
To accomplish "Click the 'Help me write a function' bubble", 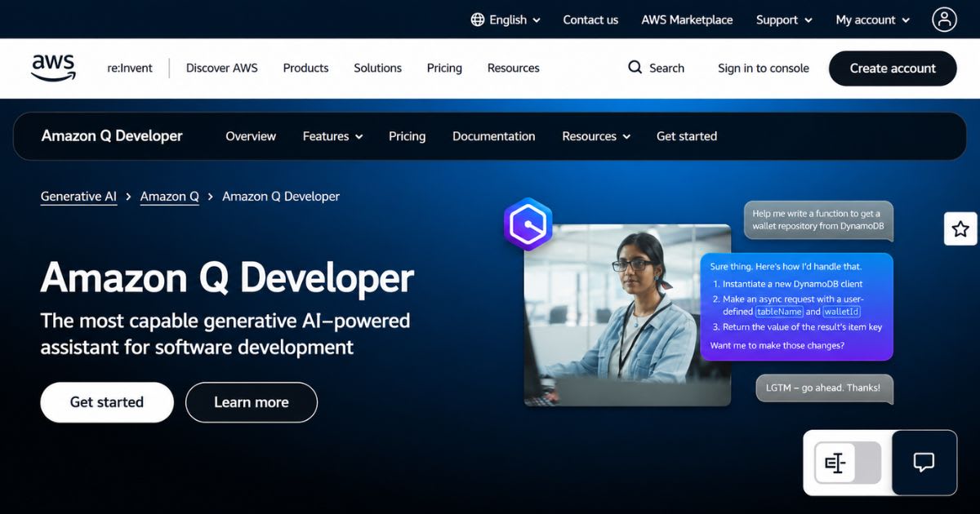I will (818, 220).
